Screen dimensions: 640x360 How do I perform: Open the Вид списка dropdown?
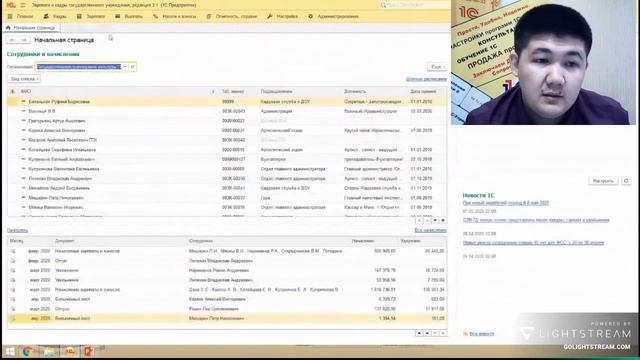(x=24, y=79)
